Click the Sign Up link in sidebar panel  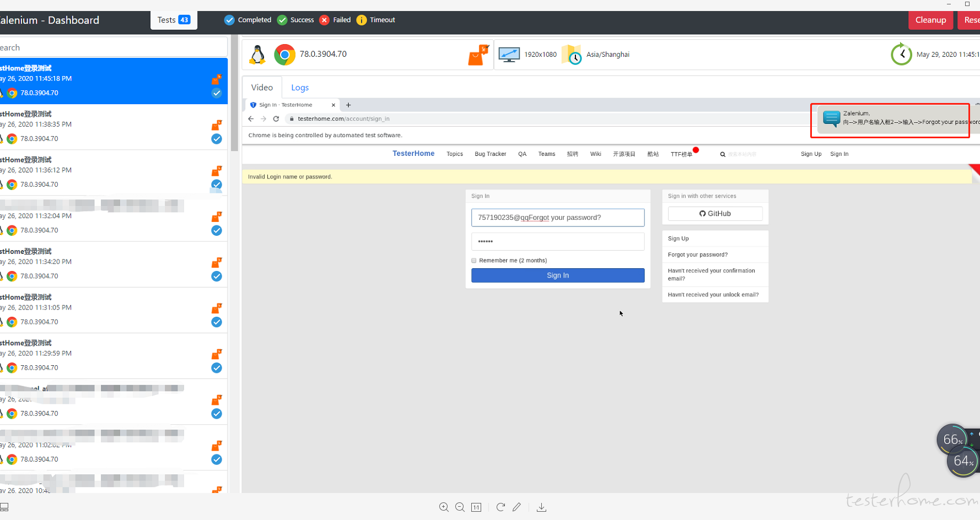[678, 239]
